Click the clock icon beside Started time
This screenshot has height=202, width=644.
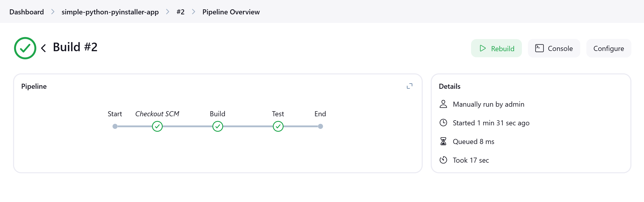[443, 123]
